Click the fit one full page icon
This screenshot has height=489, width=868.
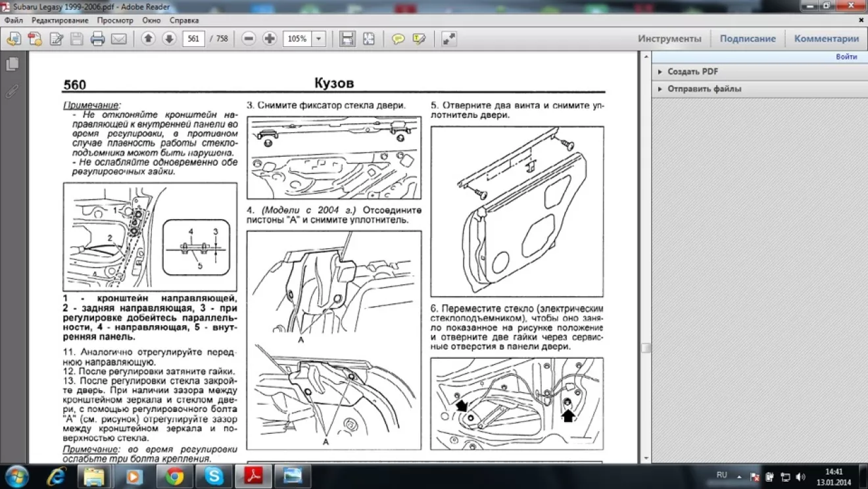[x=369, y=39]
